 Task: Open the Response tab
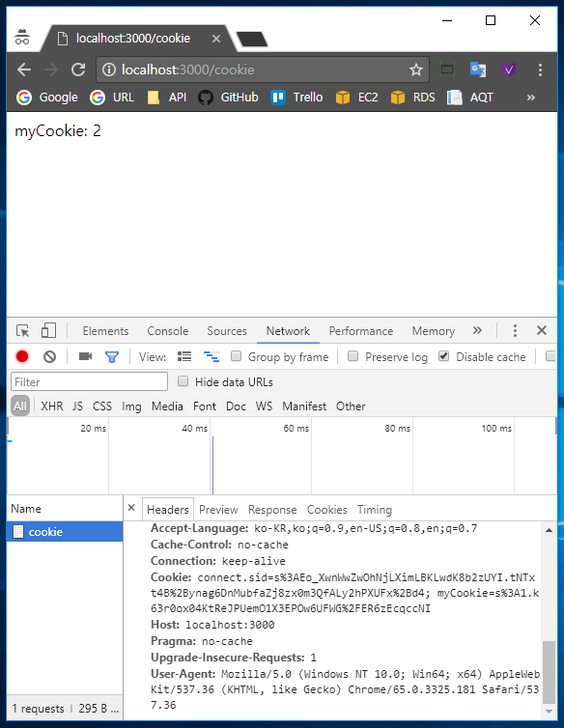[272, 510]
